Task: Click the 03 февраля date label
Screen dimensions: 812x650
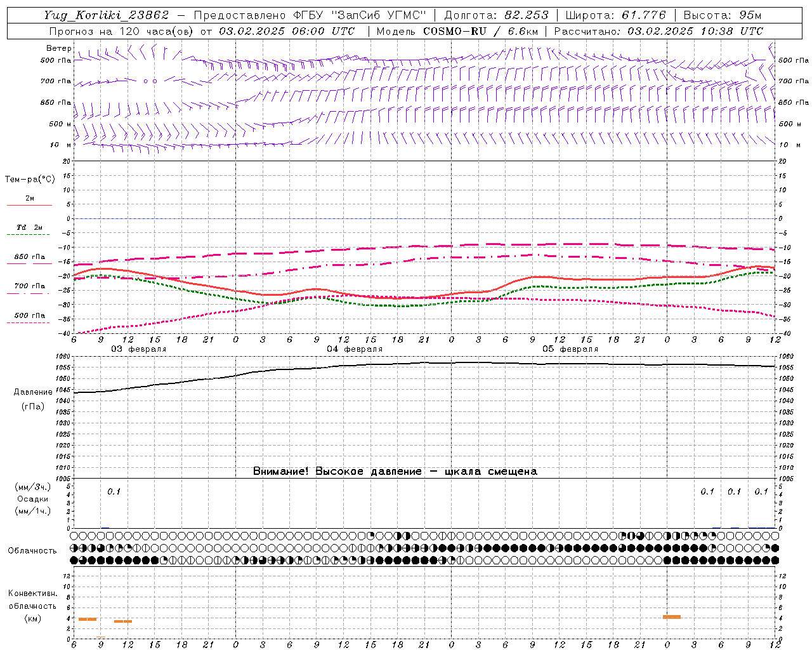Action: point(139,349)
